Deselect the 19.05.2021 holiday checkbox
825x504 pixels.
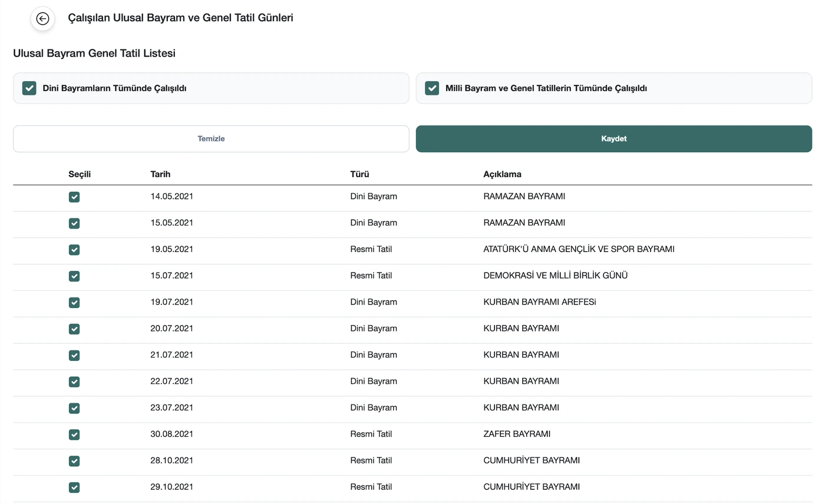[x=74, y=250]
